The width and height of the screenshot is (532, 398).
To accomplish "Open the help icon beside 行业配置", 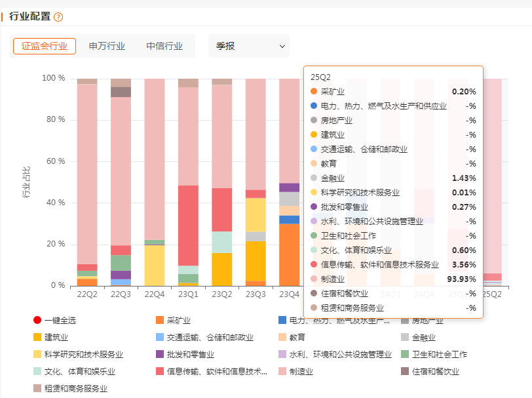I will pyautogui.click(x=58, y=16).
